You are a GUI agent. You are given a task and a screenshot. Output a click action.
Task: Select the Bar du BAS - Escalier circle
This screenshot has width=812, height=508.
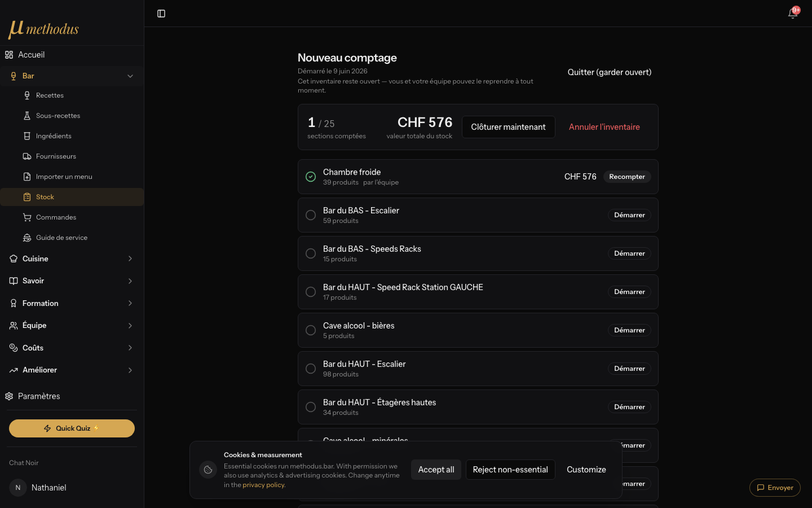pos(311,215)
